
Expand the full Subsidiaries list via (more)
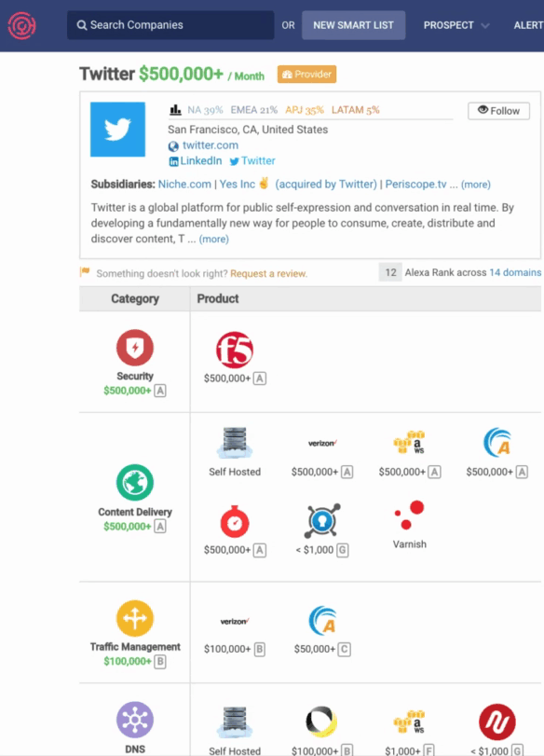tap(476, 184)
